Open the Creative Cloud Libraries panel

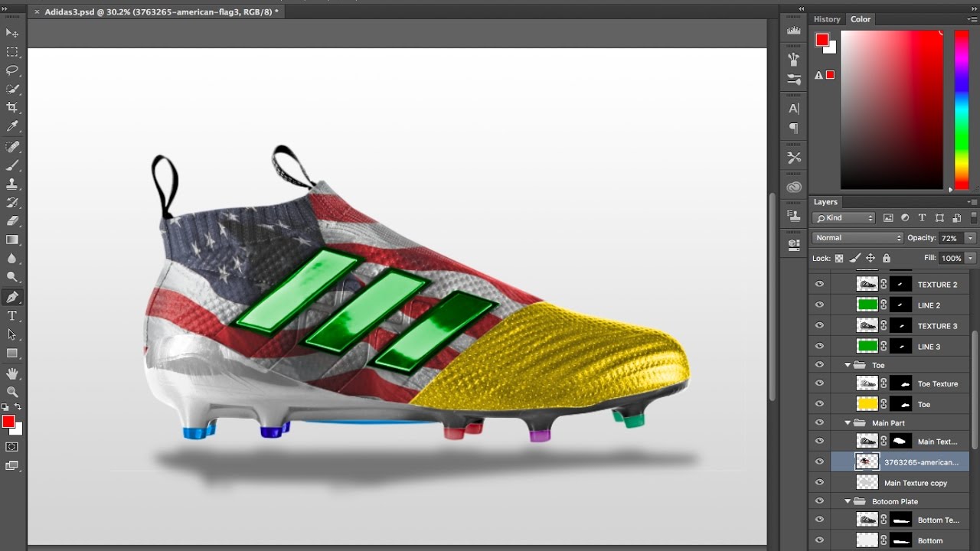pos(794,187)
